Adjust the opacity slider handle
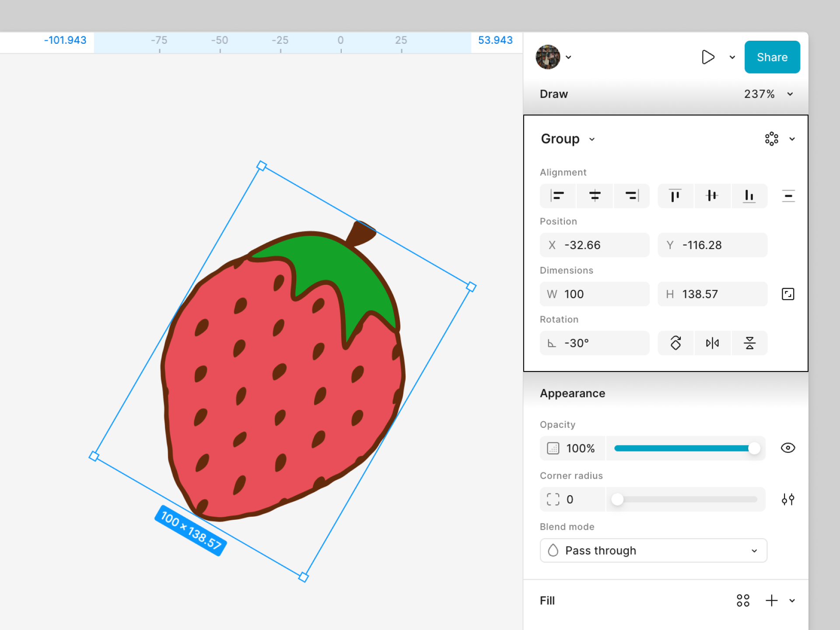 click(x=754, y=448)
